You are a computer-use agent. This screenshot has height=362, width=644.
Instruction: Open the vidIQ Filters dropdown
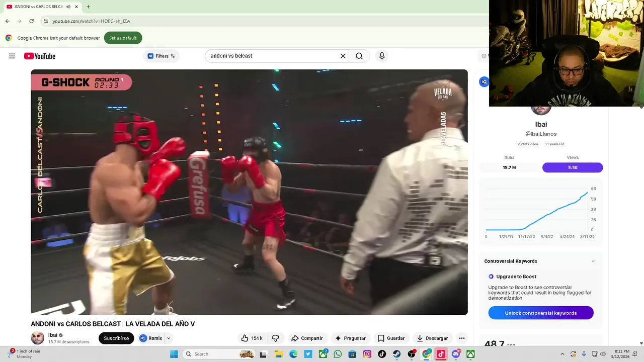(162, 56)
